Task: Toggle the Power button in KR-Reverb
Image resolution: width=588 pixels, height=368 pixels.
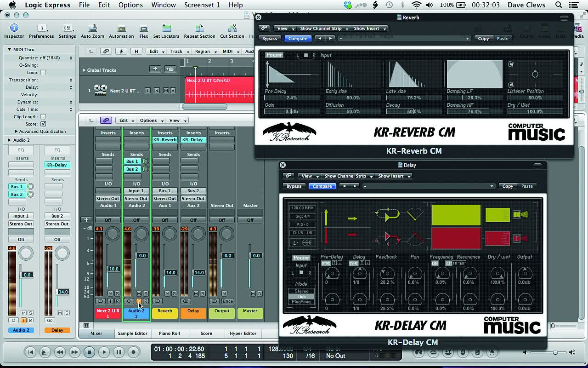Action: (274, 55)
